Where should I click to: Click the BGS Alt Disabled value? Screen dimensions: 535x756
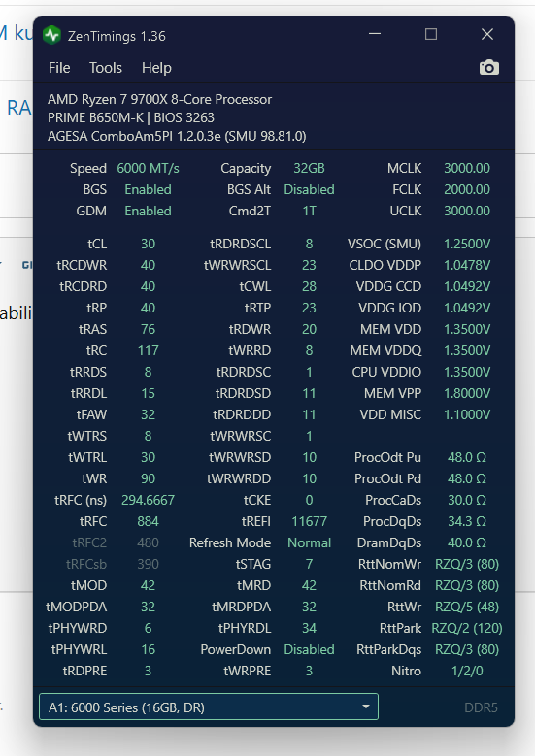[309, 189]
